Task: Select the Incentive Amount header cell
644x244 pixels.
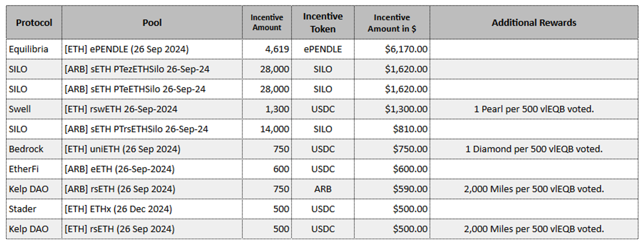Action: pos(267,23)
